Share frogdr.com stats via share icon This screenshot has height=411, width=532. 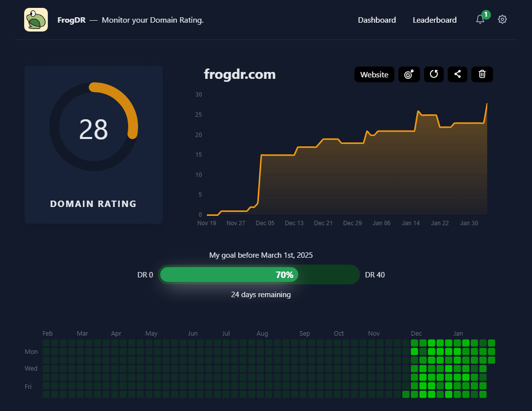(458, 74)
